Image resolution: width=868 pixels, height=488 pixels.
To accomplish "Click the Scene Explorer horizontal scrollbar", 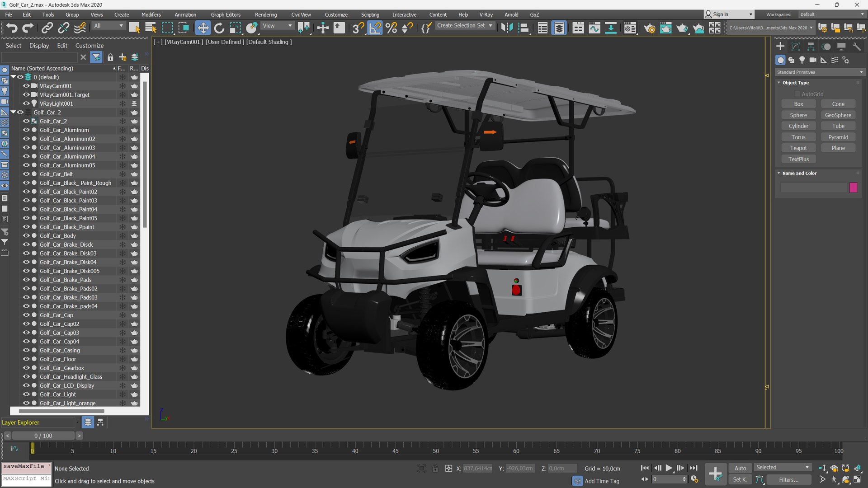I will [x=61, y=411].
